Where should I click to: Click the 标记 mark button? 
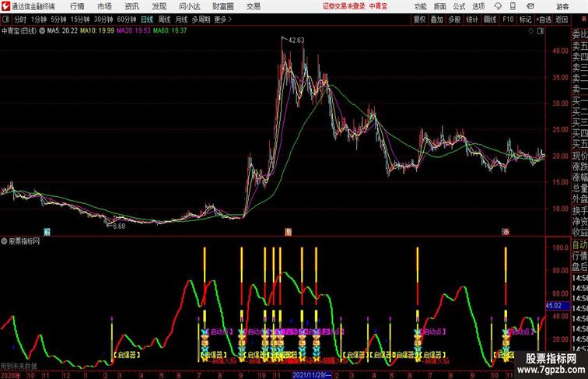tap(525, 19)
